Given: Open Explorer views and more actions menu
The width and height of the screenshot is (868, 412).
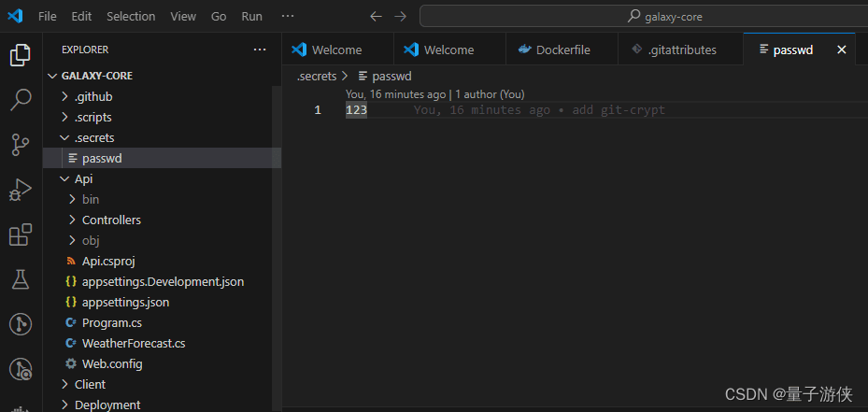Looking at the screenshot, I should 260,50.
